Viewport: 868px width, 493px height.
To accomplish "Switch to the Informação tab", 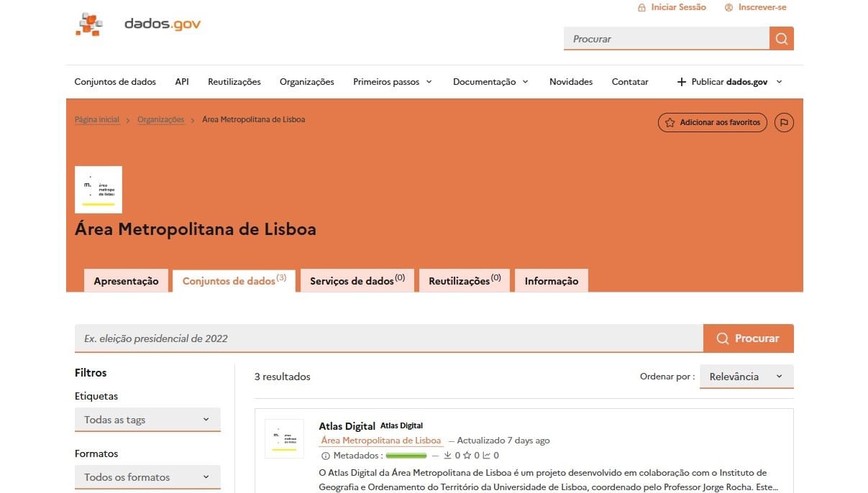I will coord(552,280).
